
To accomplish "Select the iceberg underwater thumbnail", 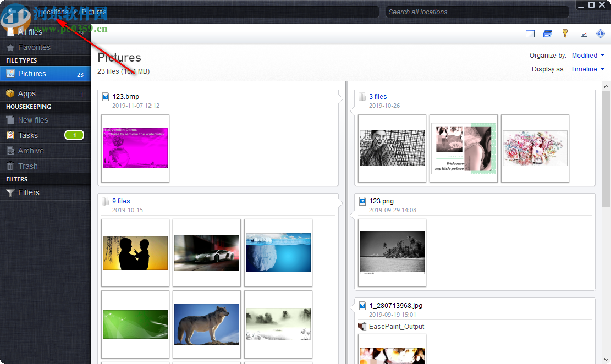I will [278, 253].
